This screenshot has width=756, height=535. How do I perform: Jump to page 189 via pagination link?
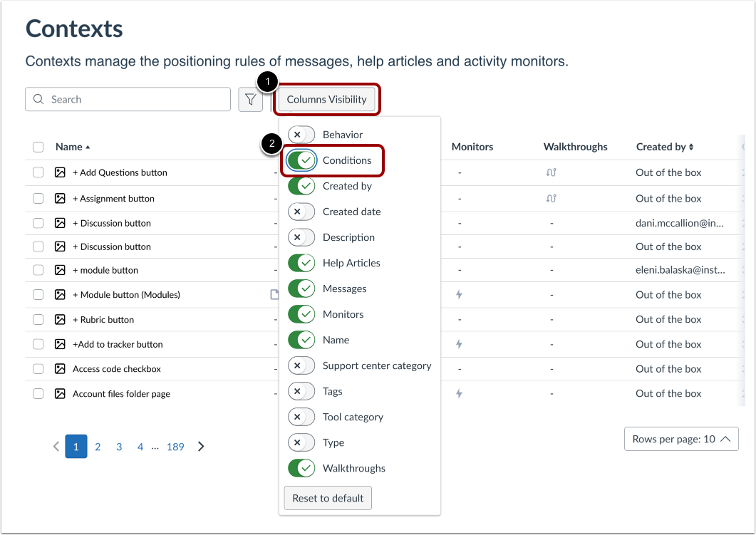pyautogui.click(x=175, y=447)
